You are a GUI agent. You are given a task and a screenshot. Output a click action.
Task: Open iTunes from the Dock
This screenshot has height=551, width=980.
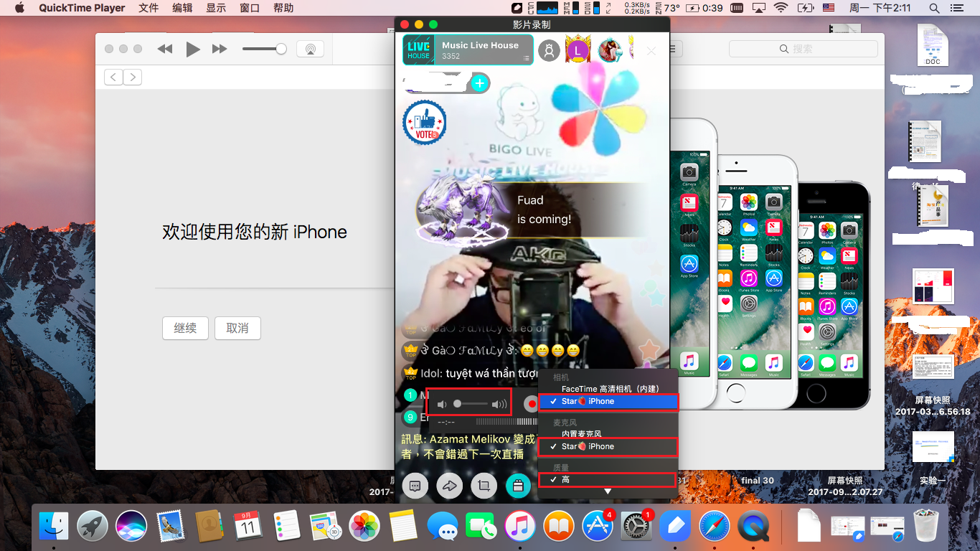coord(519,527)
